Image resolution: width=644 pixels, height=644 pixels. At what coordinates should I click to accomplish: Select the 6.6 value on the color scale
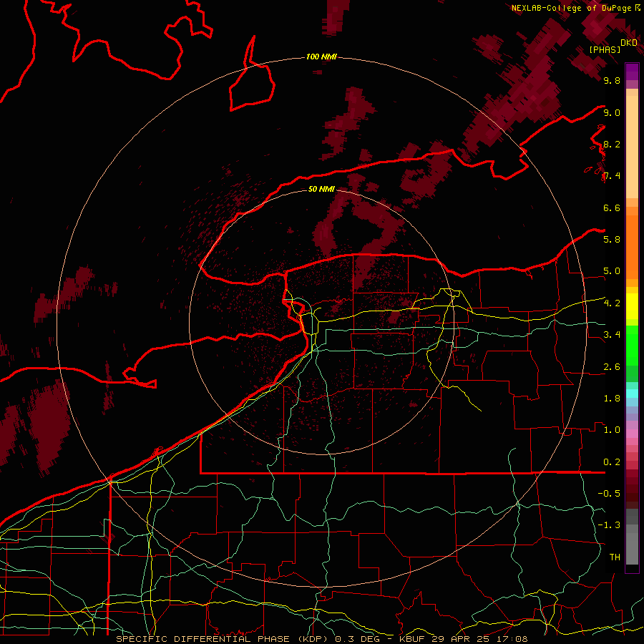[612, 208]
